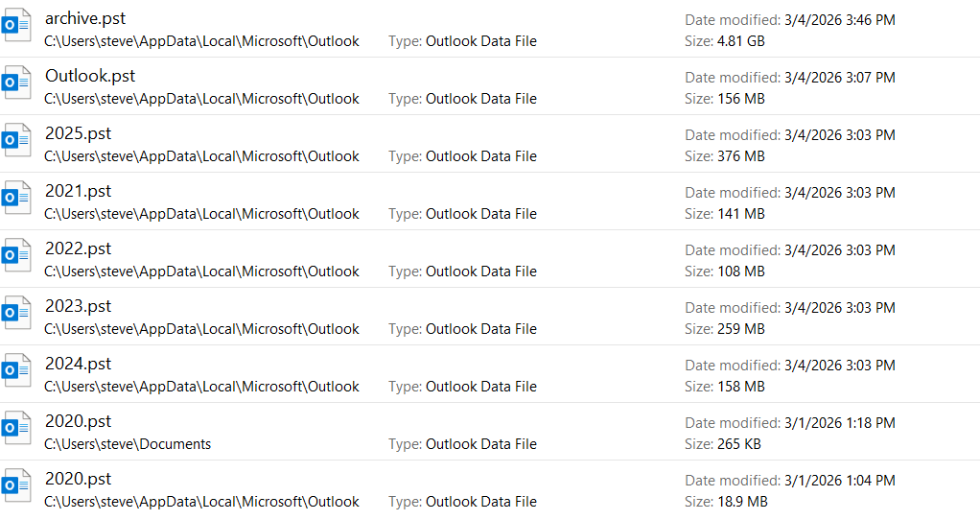Click the 2021.pst file icon
This screenshot has height=520, width=980.
coord(16,198)
